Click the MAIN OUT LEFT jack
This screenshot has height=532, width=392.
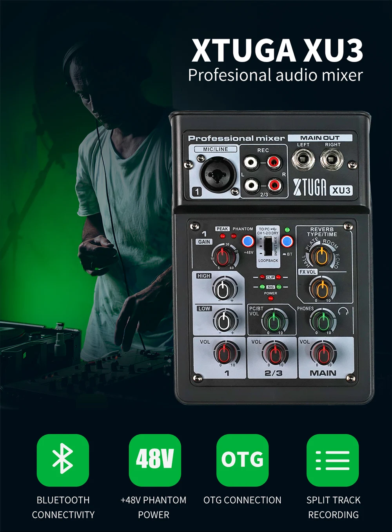pos(303,160)
